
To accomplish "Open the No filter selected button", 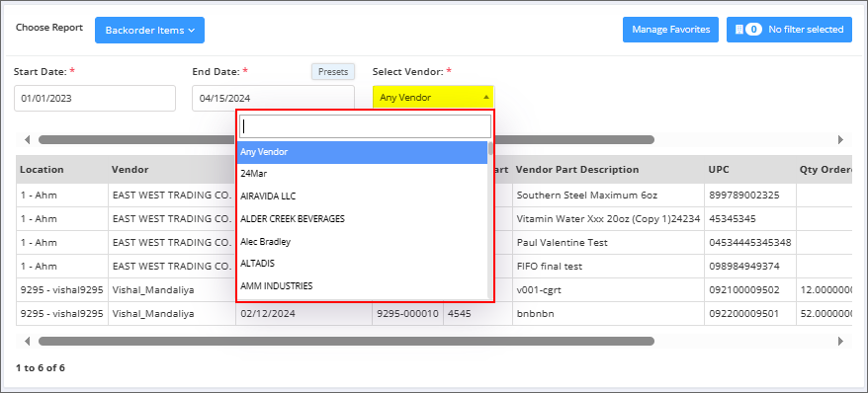I will tap(789, 30).
